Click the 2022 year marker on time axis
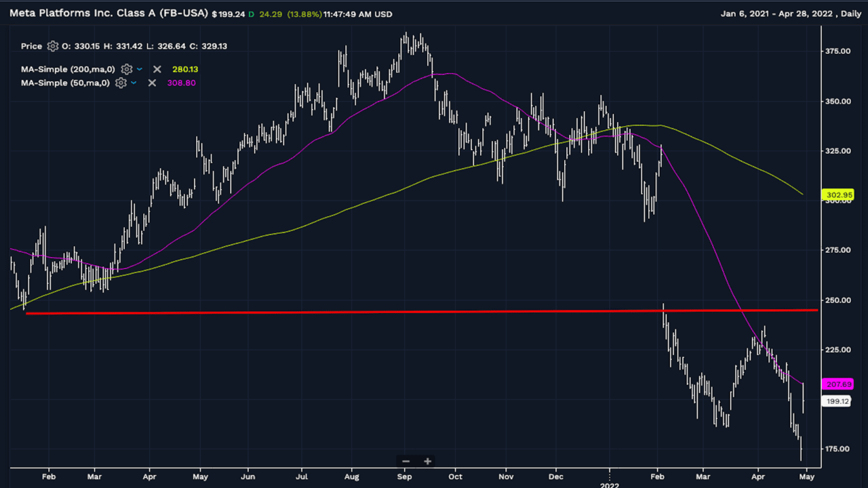868x488 pixels. pos(609,484)
